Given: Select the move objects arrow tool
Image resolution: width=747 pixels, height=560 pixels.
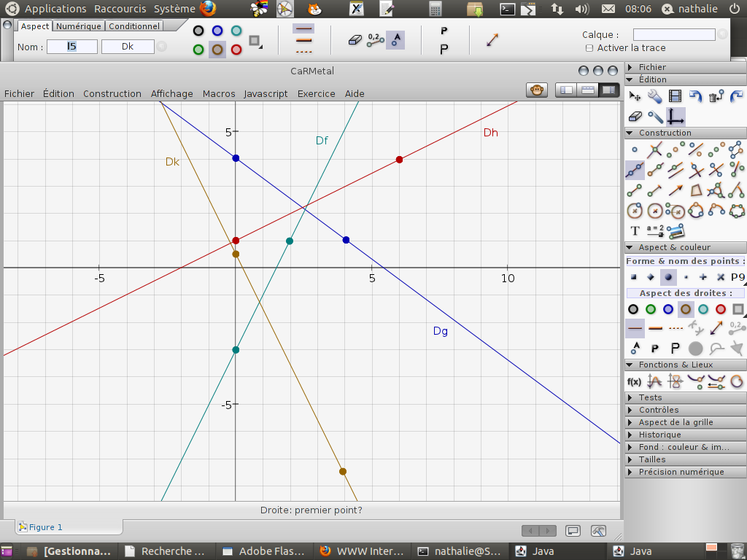Looking at the screenshot, I should pyautogui.click(x=635, y=96).
